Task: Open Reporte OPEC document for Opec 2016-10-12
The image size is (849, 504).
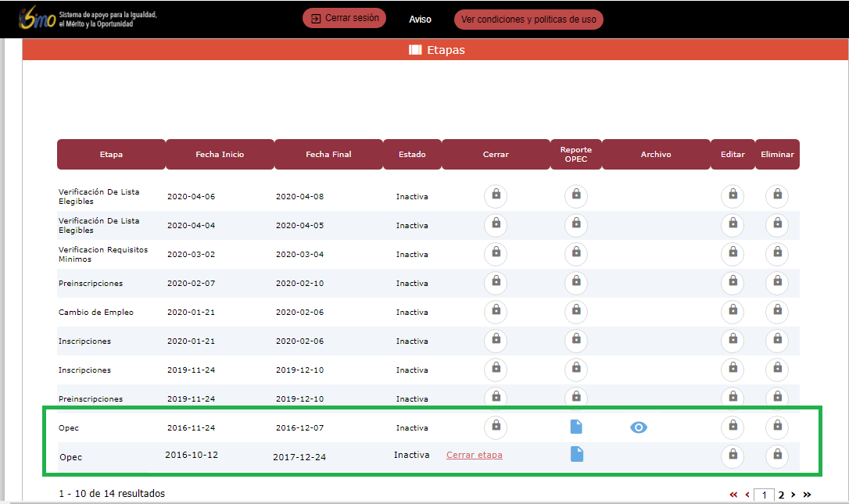Action: point(576,454)
